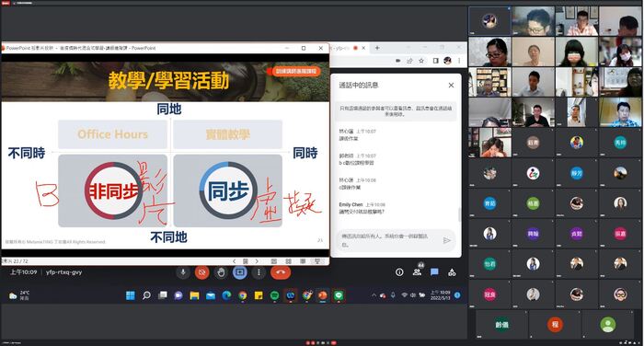
Task: Open Windows Start menu
Action: [x=131, y=295]
